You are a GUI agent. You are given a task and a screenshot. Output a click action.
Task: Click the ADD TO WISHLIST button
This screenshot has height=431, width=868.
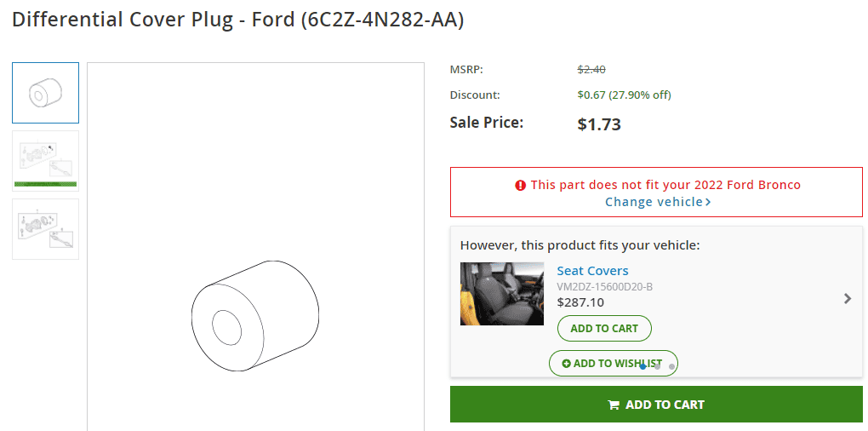click(613, 364)
